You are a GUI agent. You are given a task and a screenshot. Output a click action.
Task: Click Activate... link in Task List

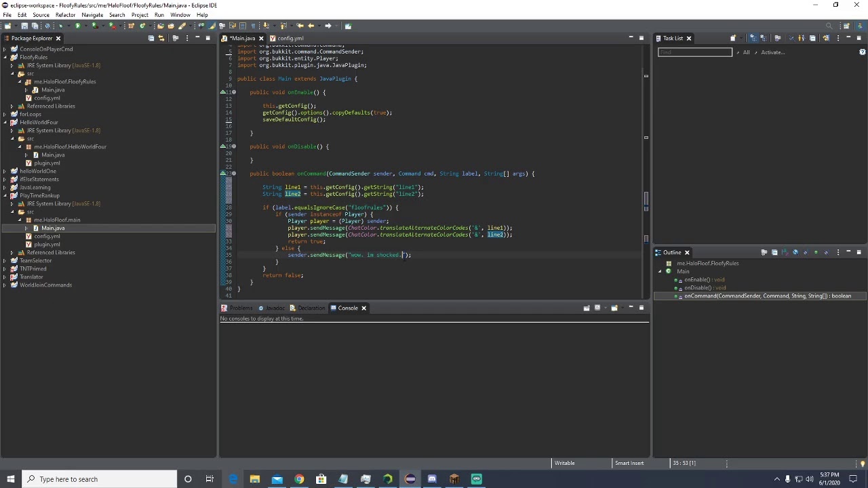772,52
